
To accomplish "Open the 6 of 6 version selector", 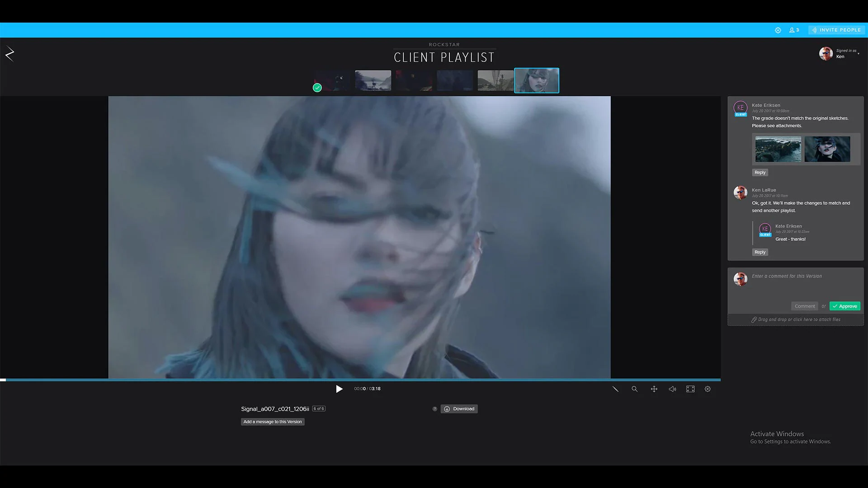I will click(x=319, y=408).
